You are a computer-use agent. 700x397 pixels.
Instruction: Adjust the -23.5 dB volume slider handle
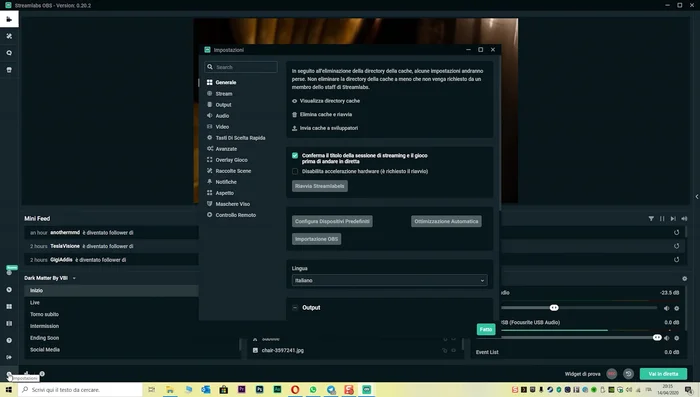coord(554,308)
